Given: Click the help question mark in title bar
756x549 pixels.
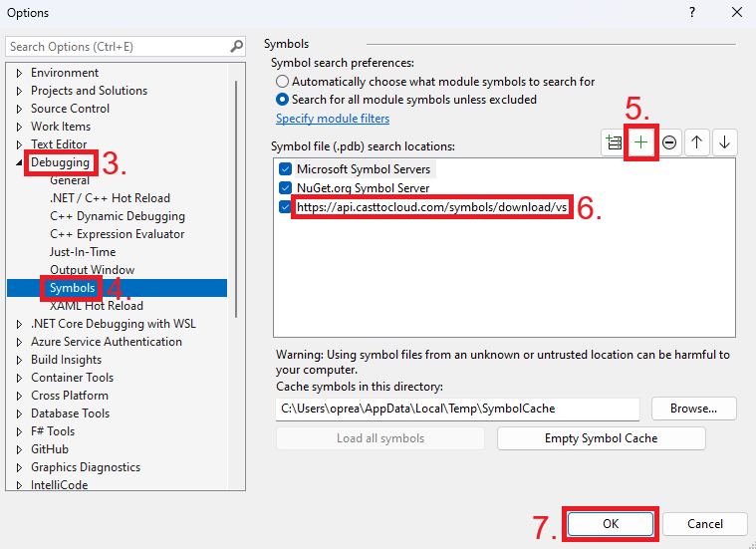Looking at the screenshot, I should 692,13.
